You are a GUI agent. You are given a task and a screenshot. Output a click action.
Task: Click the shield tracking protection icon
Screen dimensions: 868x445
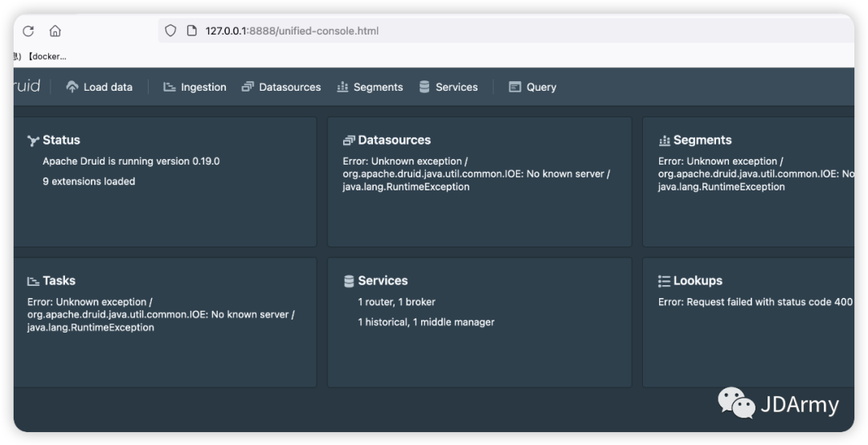170,31
